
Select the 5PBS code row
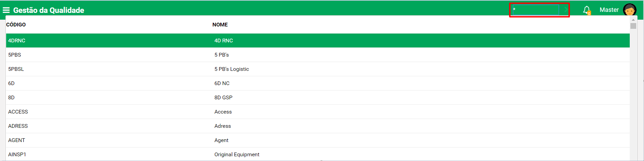(x=15, y=55)
